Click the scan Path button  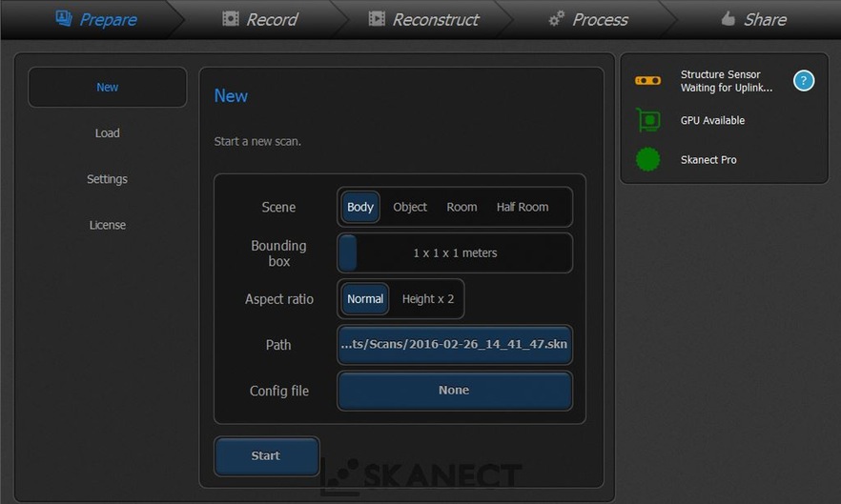(x=455, y=345)
